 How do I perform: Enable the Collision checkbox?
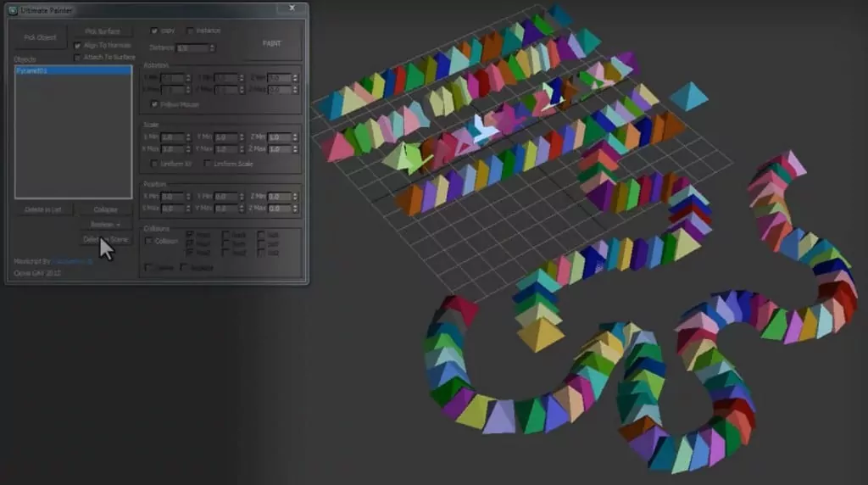point(149,242)
